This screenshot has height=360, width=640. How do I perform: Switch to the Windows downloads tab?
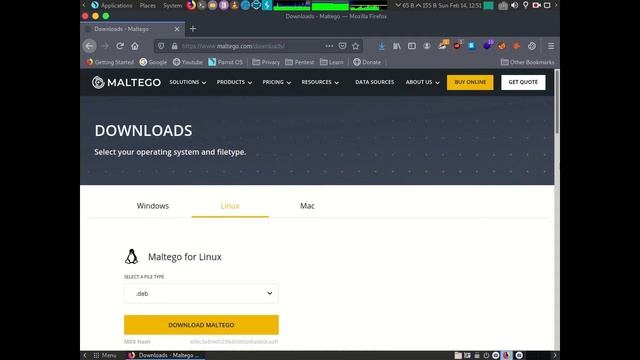153,206
